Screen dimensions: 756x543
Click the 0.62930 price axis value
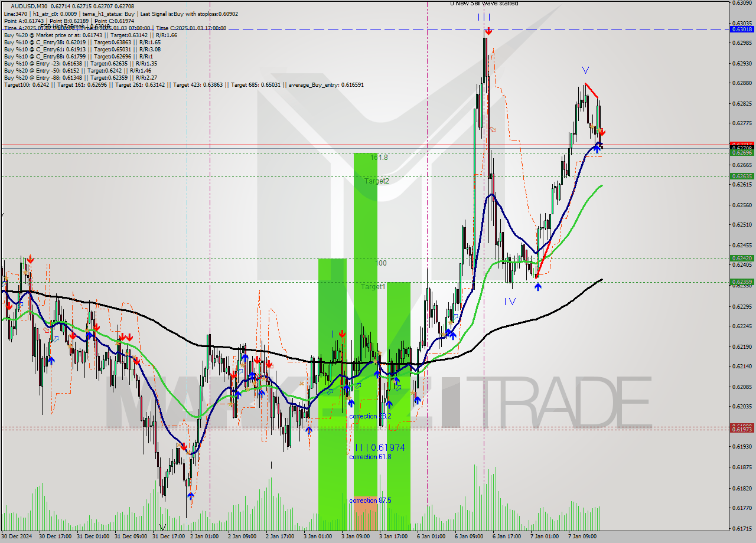742,63
